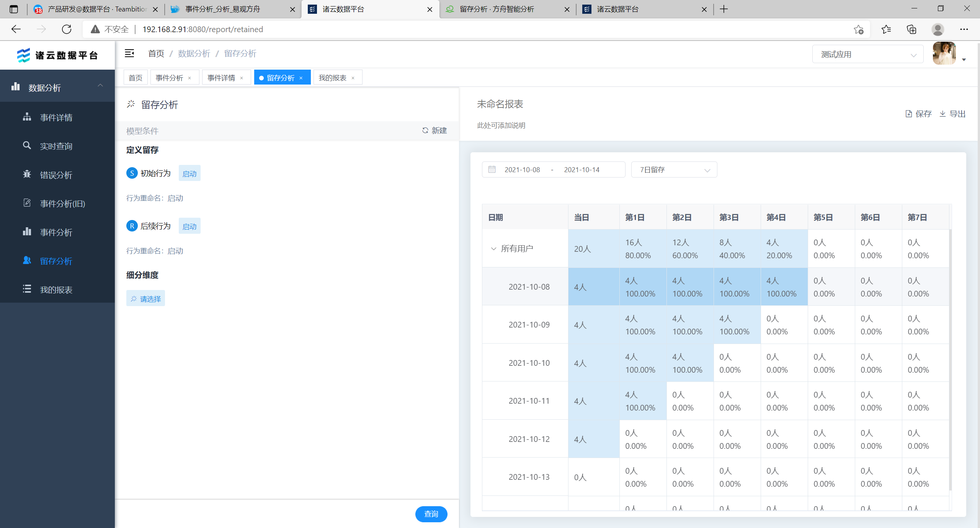The width and height of the screenshot is (980, 528).
Task: Click 数据分析 in the breadcrumb
Action: point(194,54)
